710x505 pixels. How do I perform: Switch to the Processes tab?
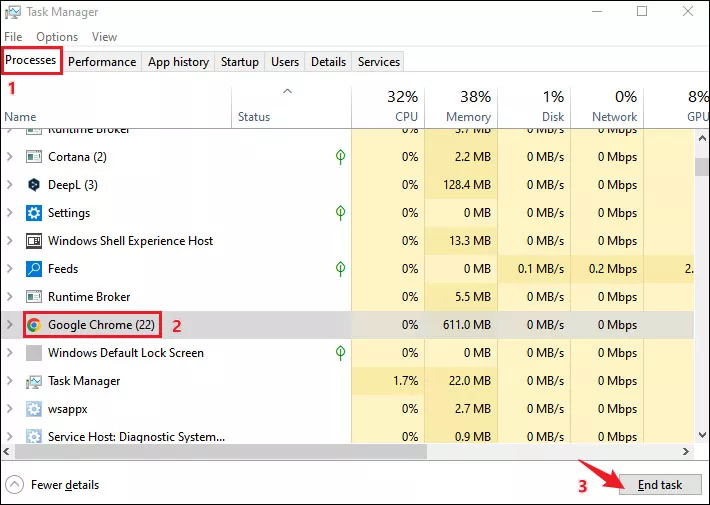pos(31,60)
